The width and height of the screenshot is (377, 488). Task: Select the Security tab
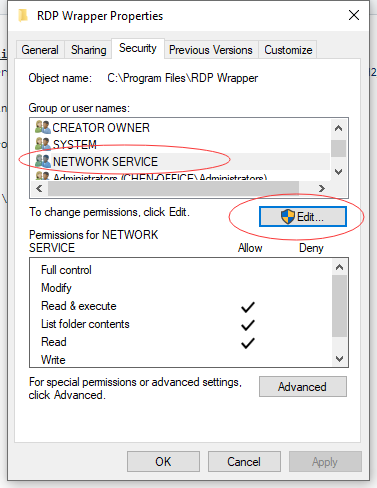pos(138,49)
